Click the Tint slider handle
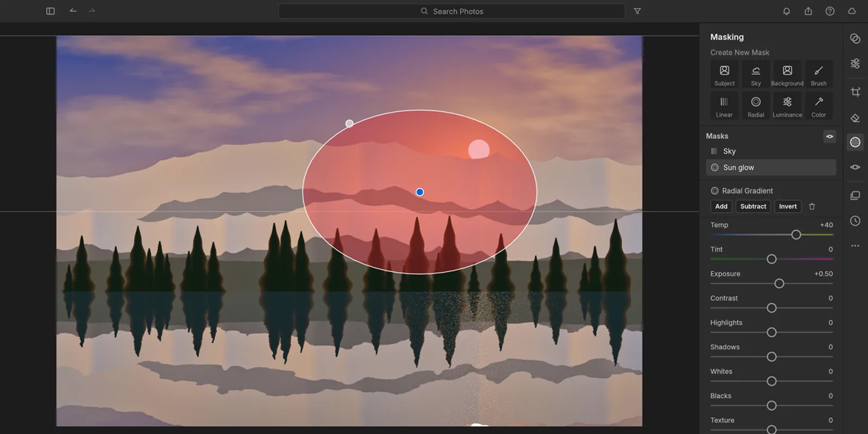 click(x=771, y=259)
